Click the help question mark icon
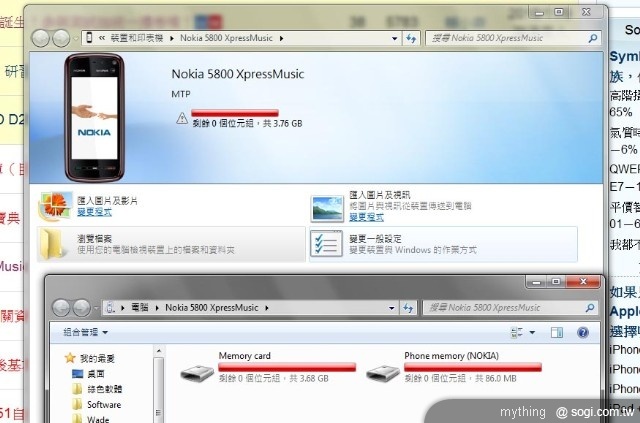Image resolution: width=640 pixels, height=423 pixels. point(583,332)
